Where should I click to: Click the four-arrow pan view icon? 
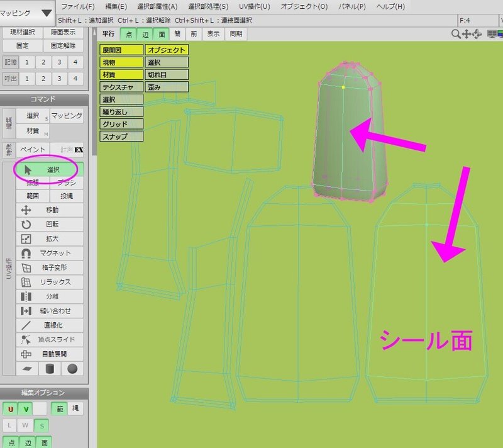point(467,34)
